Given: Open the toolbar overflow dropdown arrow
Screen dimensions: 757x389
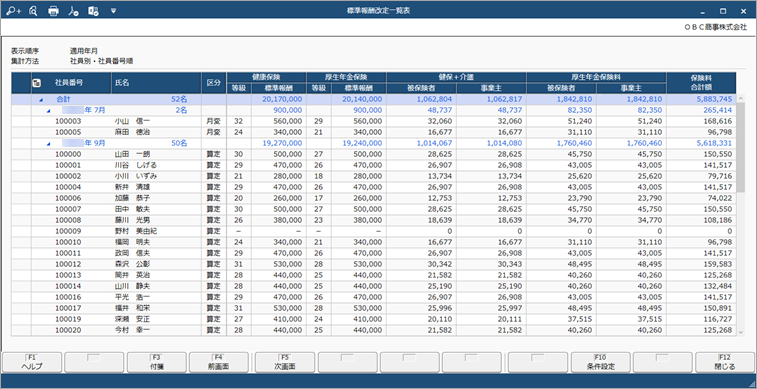Looking at the screenshot, I should click(x=113, y=10).
